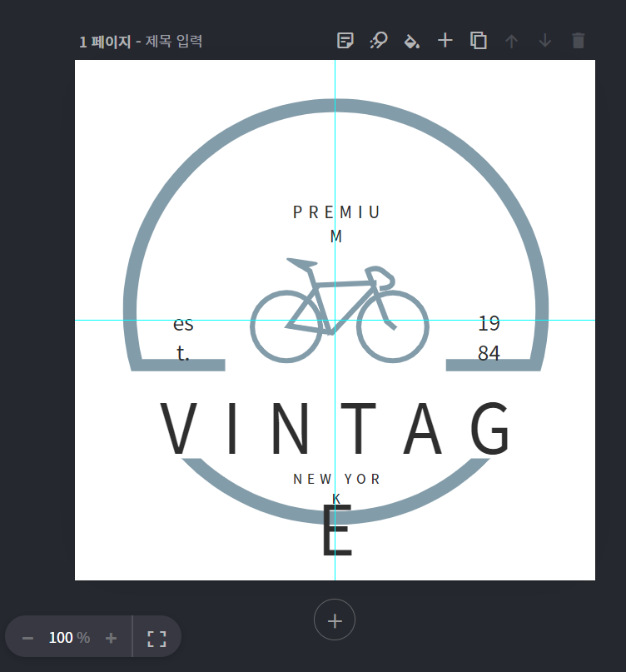The width and height of the screenshot is (626, 672).
Task: Move page down with arrow icon
Action: [x=545, y=41]
